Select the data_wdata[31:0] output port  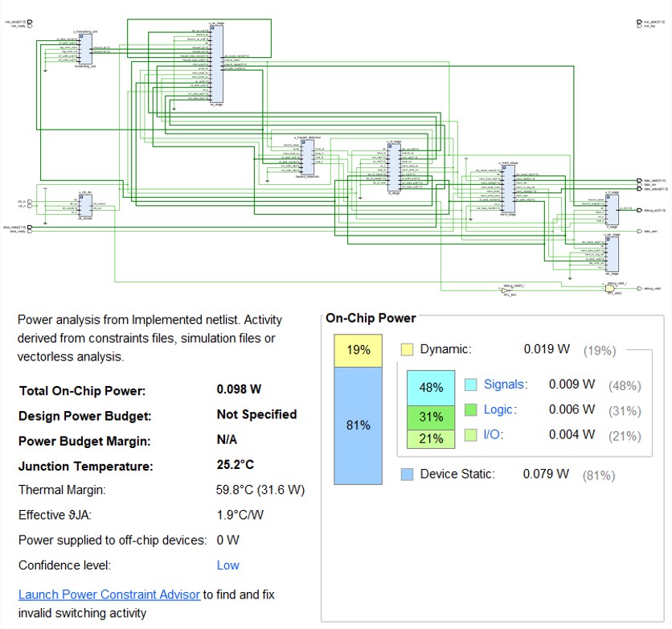(639, 189)
